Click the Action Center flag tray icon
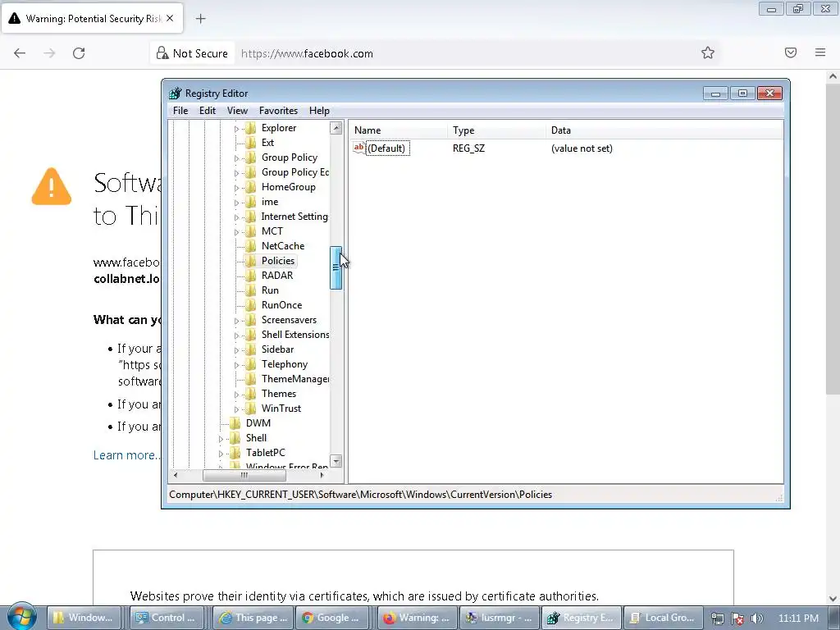 click(x=737, y=619)
